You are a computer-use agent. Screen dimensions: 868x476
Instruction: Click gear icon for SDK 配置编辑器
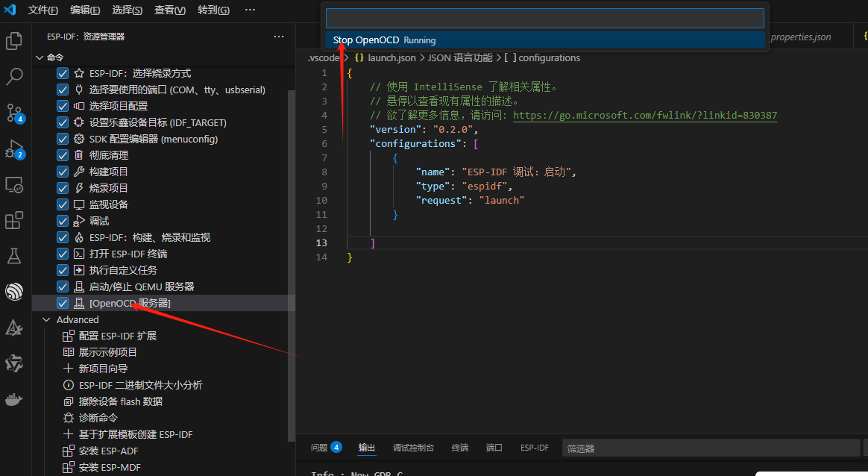[x=79, y=139]
